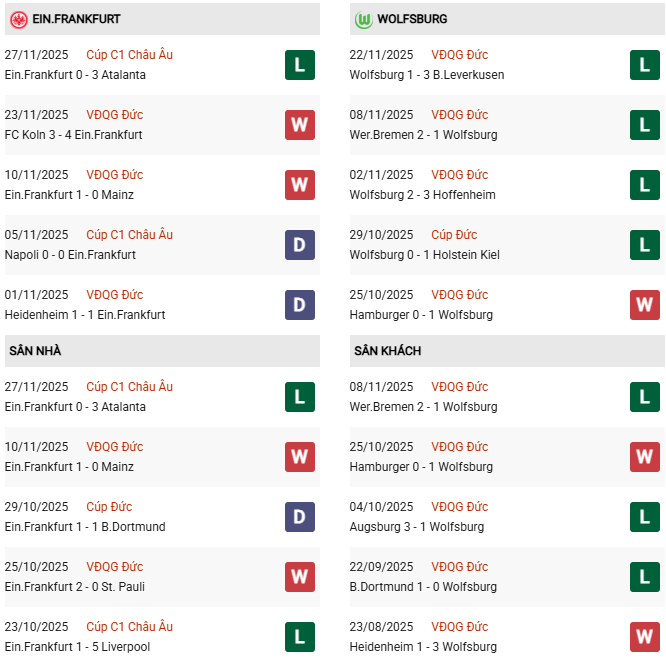Open the SÂN KHÁCH away section header

coord(387,351)
